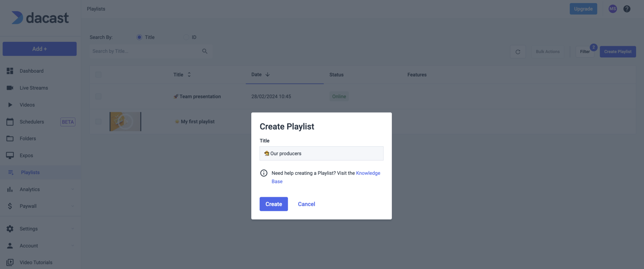The width and height of the screenshot is (644, 269).
Task: Click the refresh icon beside Bulk Actions
Action: (518, 52)
